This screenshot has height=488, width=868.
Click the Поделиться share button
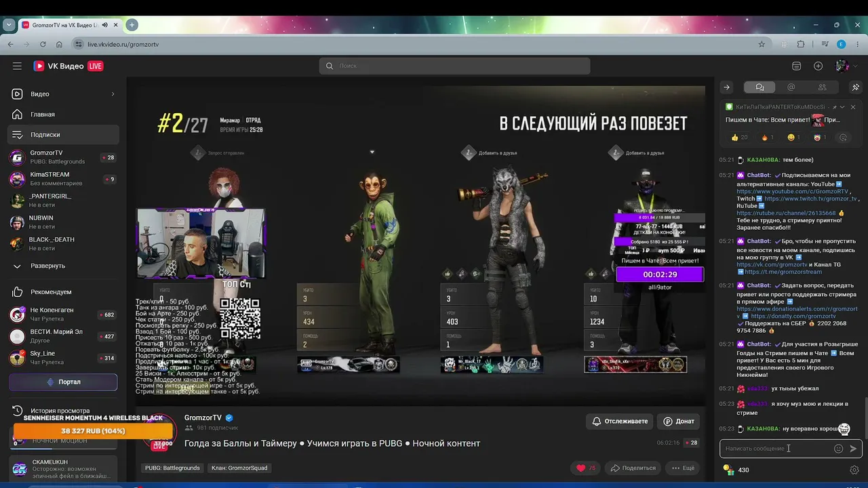(x=633, y=468)
